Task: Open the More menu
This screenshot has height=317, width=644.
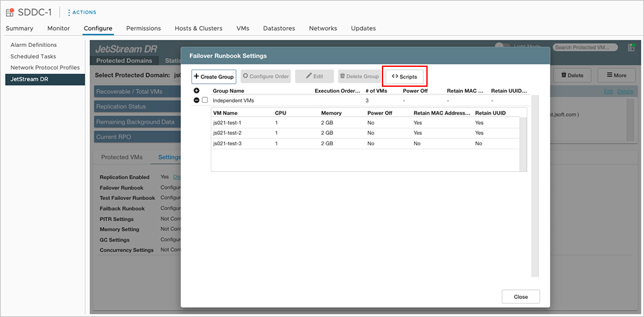Action: tap(616, 75)
